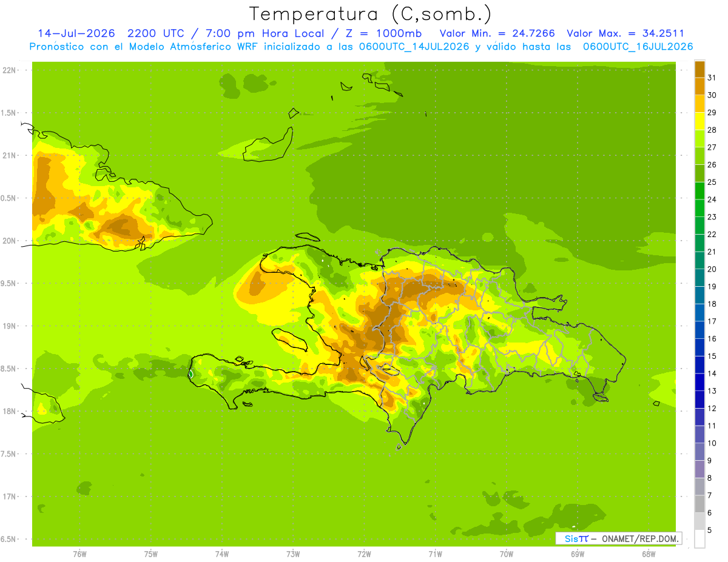The image size is (728, 562).
Task: Click the white swatch below legend value 5
Action: pyautogui.click(x=699, y=539)
